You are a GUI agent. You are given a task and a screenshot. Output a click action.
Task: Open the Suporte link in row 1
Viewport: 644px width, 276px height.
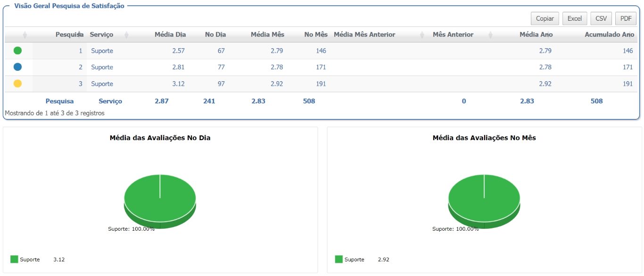point(102,50)
